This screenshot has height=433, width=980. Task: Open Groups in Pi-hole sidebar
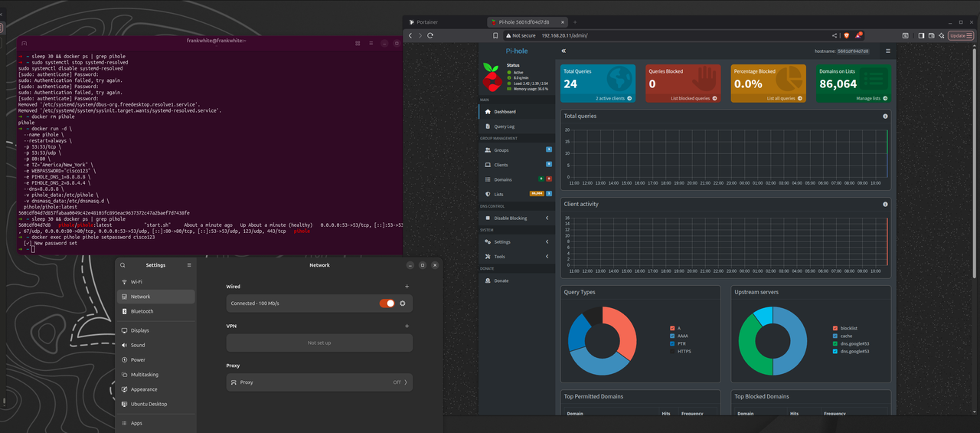point(517,150)
